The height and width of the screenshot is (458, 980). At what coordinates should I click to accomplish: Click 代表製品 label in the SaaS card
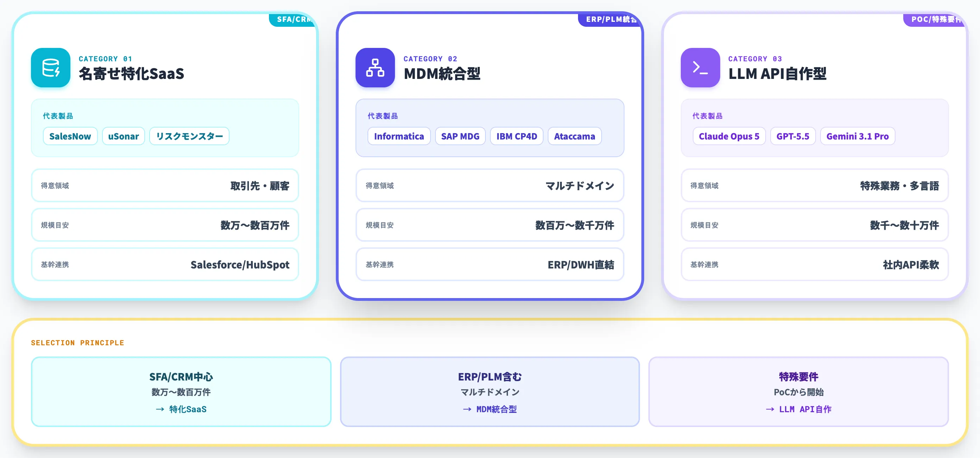pos(58,116)
